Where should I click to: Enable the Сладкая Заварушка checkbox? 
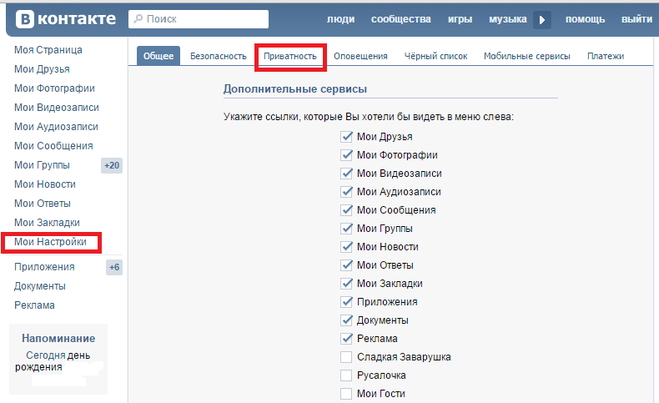(347, 357)
